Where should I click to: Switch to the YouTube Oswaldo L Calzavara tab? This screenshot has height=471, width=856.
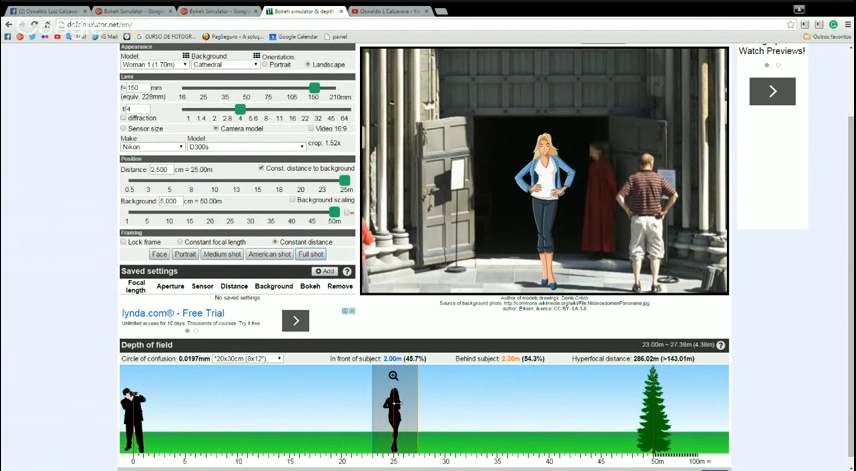coord(391,11)
